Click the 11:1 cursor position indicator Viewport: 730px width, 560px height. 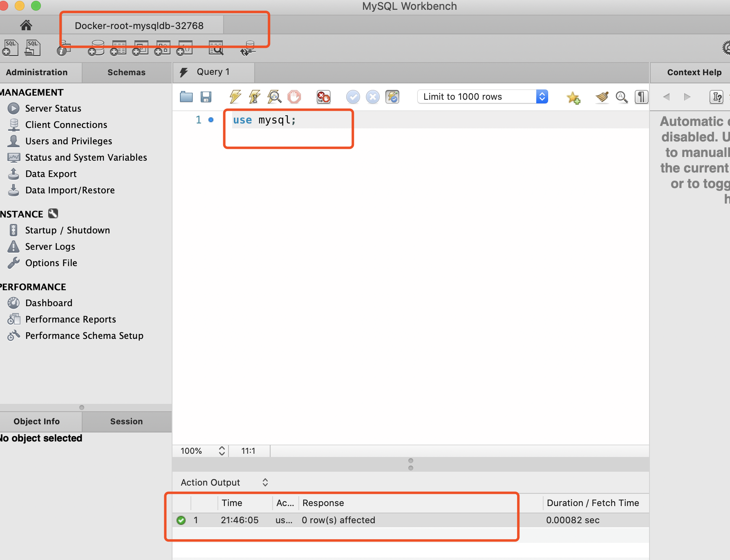click(248, 451)
